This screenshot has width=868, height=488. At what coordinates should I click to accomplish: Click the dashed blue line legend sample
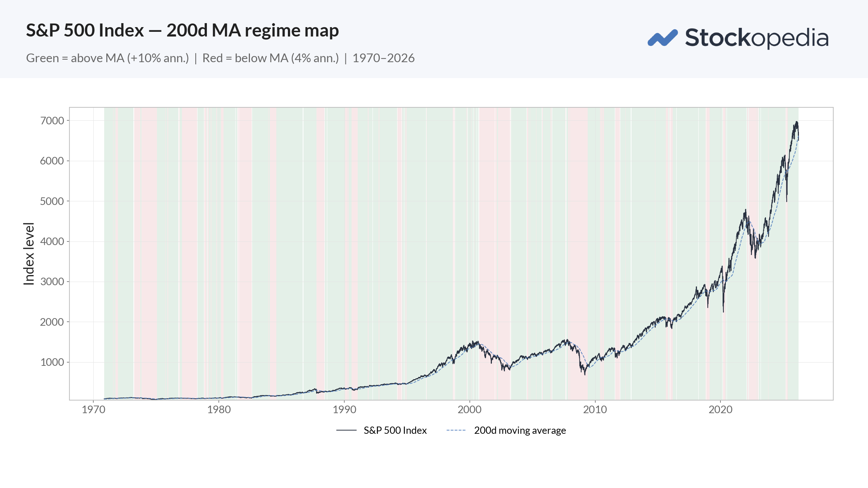(x=456, y=430)
